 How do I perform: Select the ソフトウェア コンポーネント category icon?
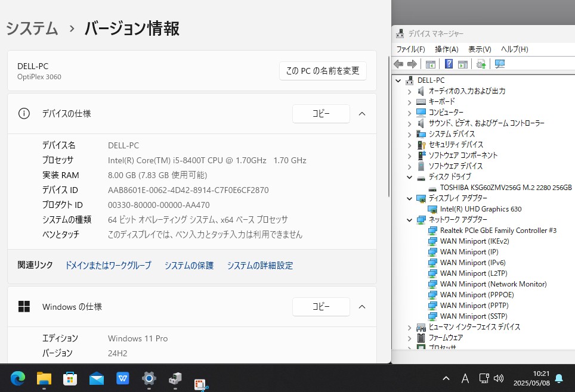point(421,155)
